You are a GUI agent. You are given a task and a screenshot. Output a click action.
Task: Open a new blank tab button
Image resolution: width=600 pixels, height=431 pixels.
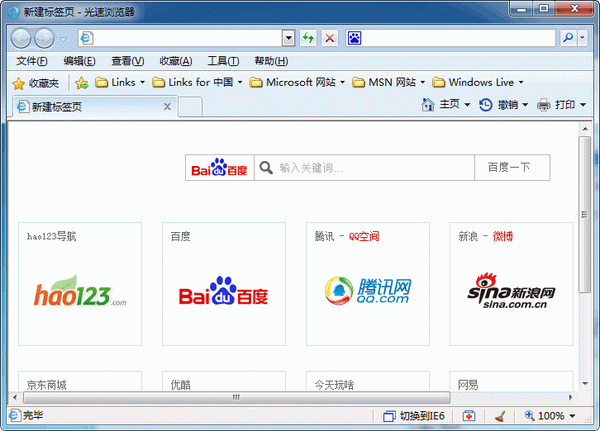click(190, 107)
